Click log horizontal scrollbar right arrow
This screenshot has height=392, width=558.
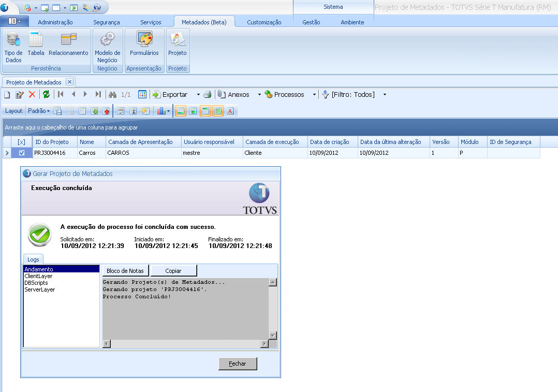265,344
